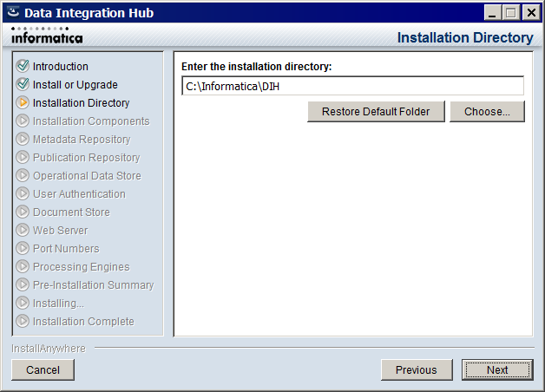Image resolution: width=545 pixels, height=392 pixels.
Task: Click the Introduction step checkmark icon
Action: pos(23,66)
